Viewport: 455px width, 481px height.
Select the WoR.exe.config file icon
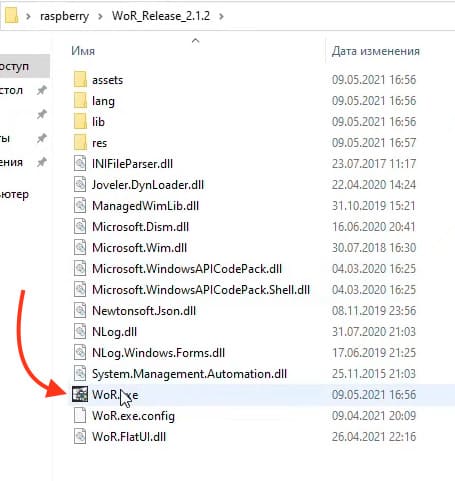(x=80, y=416)
